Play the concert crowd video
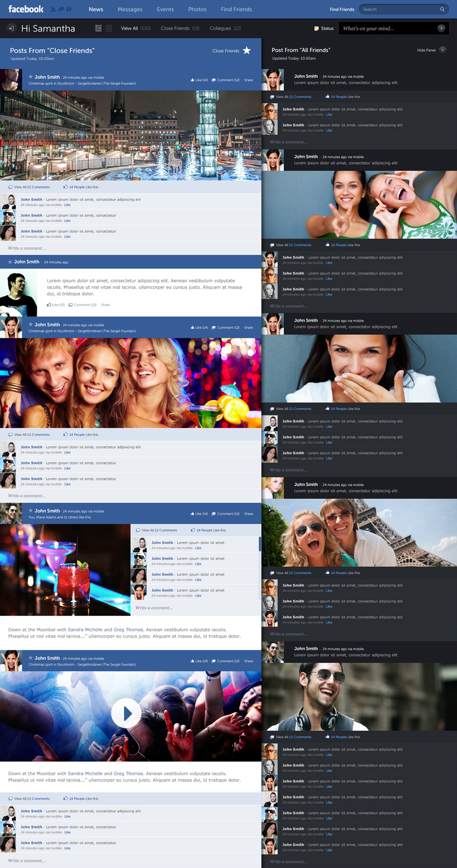Viewport: 457px width, 868px height. pos(126,713)
